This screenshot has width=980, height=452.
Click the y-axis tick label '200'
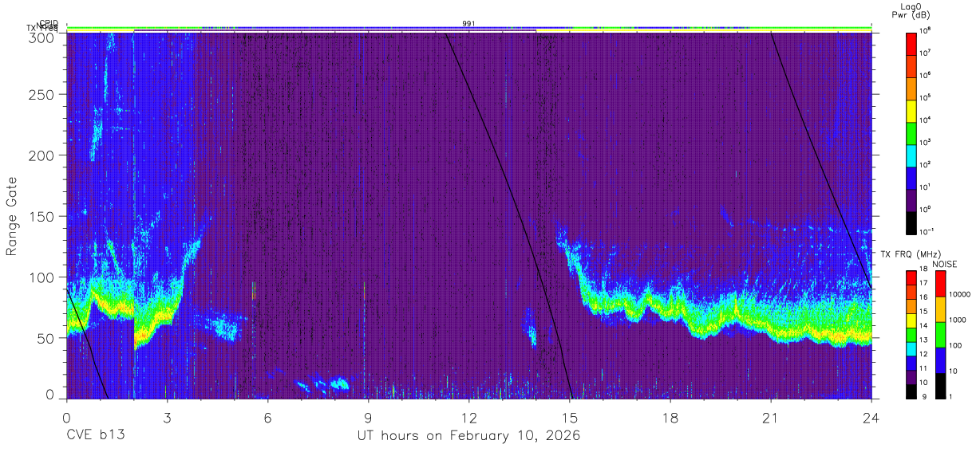point(42,155)
